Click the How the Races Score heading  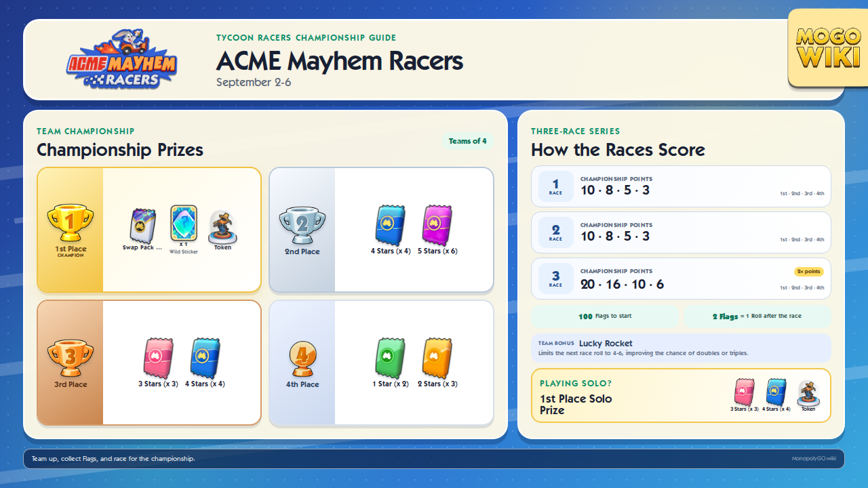coord(618,150)
